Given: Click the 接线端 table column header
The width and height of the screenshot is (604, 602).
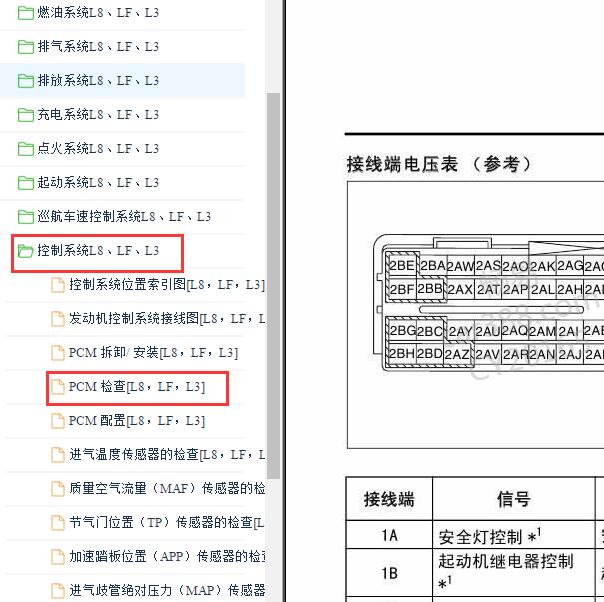Looking at the screenshot, I should (389, 499).
